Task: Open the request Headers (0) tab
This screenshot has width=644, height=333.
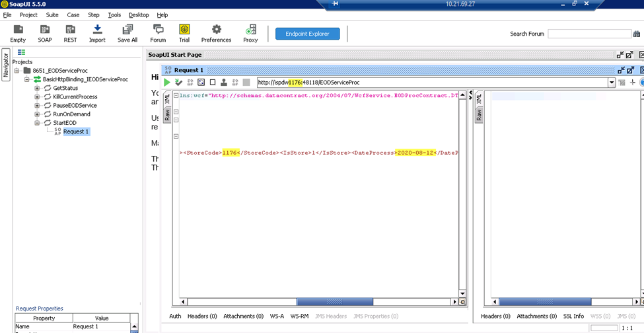Action: pyautogui.click(x=202, y=316)
